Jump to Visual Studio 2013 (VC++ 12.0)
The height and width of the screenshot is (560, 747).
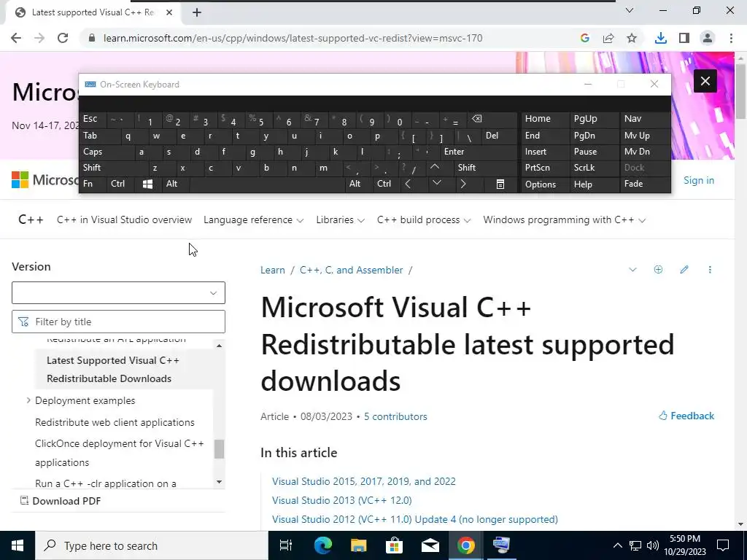(341, 500)
